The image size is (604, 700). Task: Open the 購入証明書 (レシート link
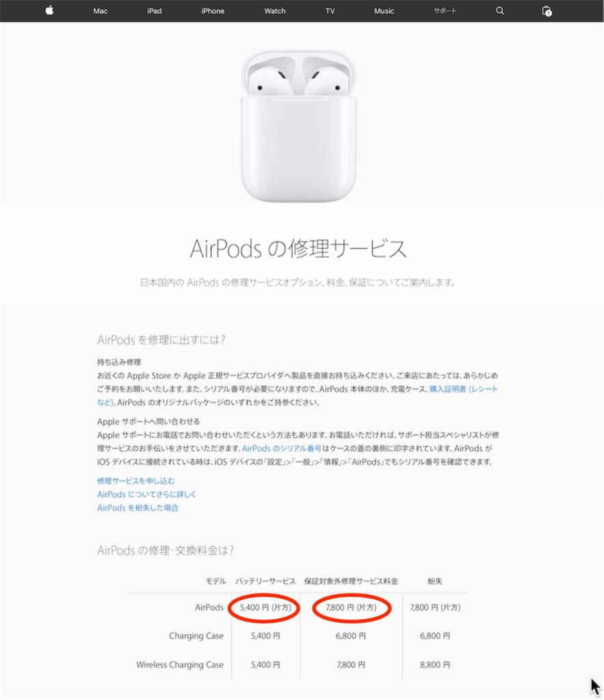click(x=463, y=389)
